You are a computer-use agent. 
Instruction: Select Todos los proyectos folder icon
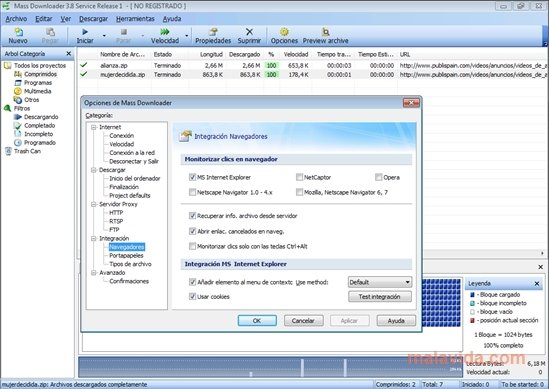[8, 65]
